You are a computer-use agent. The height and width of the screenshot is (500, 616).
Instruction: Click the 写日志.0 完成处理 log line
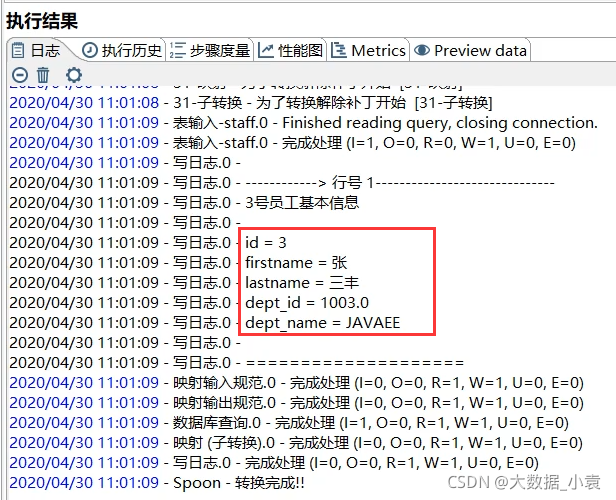coord(274,463)
